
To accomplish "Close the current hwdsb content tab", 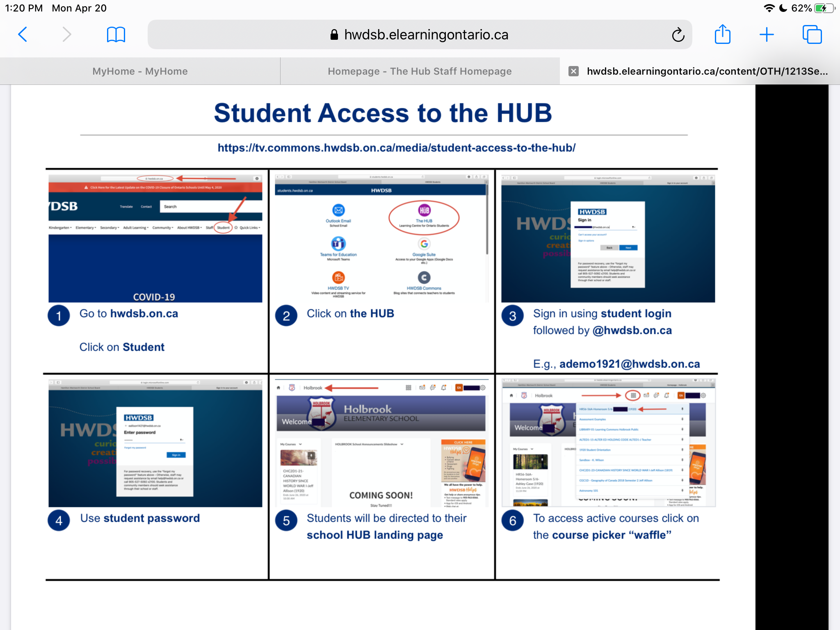I will (x=573, y=71).
